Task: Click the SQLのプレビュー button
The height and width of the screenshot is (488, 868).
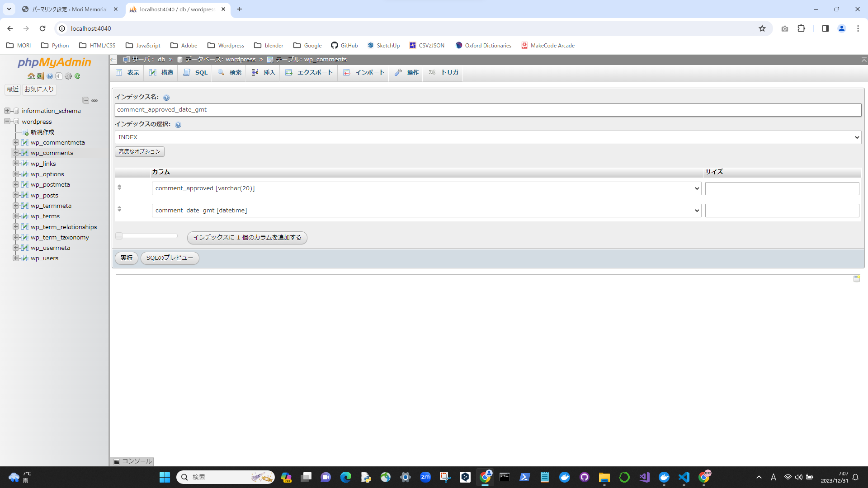Action: coord(170,258)
